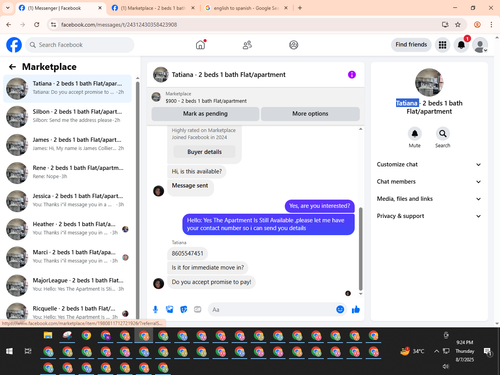500x375 pixels.
Task: Open the Facebook logo home link
Action: [x=14, y=45]
